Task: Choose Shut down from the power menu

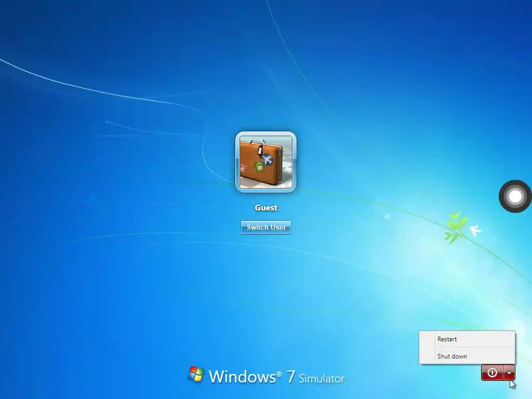Action: [467, 356]
